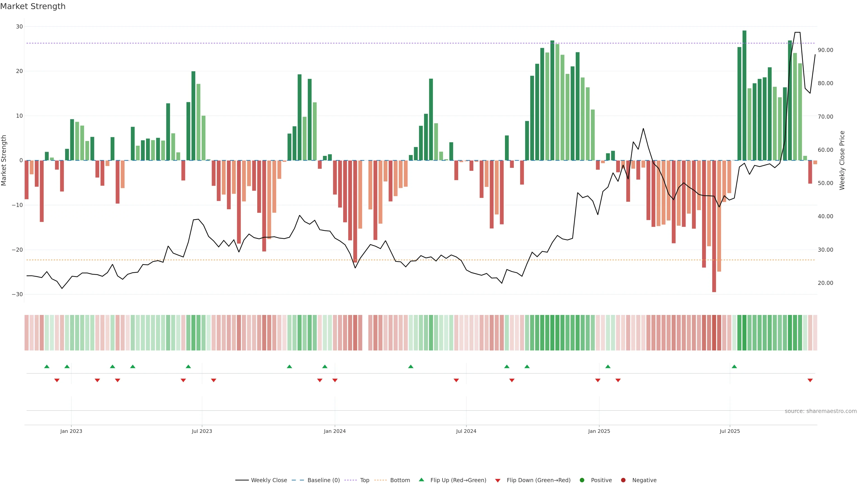Click the red Flip Down triangle in legend
The image size is (868, 488).
coord(498,481)
